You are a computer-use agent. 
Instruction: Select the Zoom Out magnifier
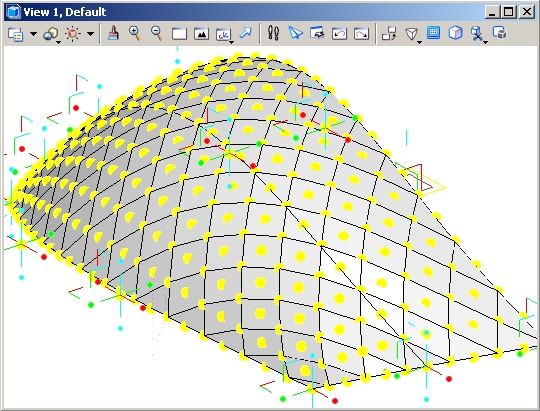(156, 33)
